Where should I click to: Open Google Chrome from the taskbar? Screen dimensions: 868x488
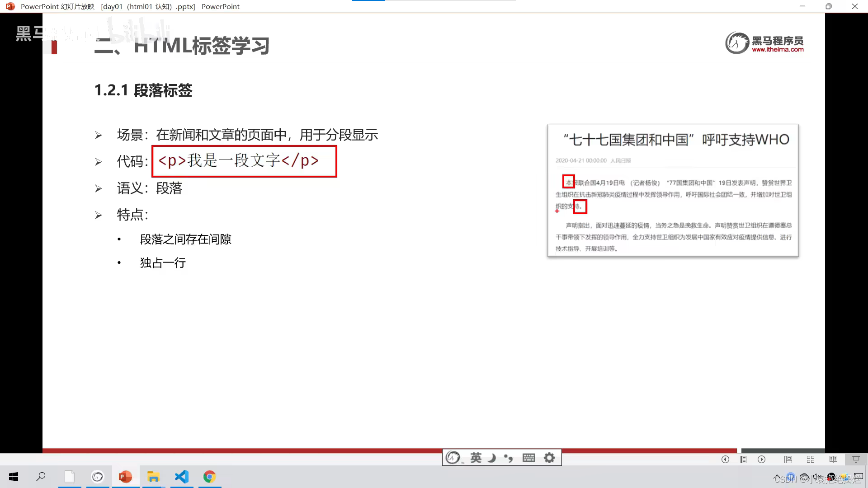pyautogui.click(x=209, y=477)
